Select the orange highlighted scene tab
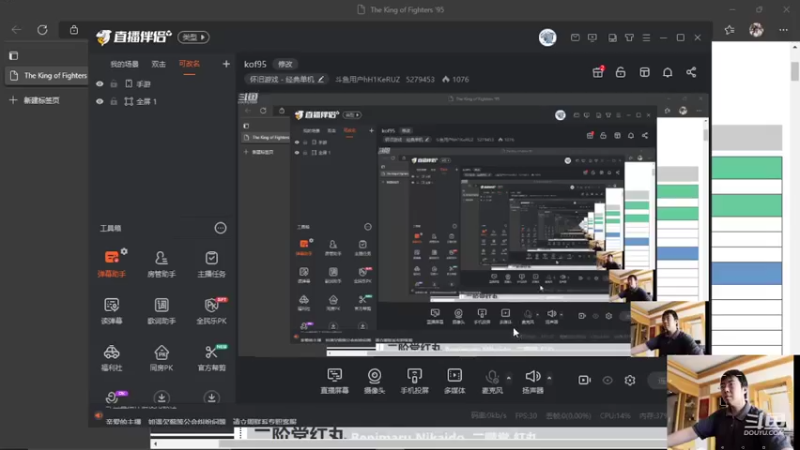This screenshot has width=800, height=450. (189, 64)
